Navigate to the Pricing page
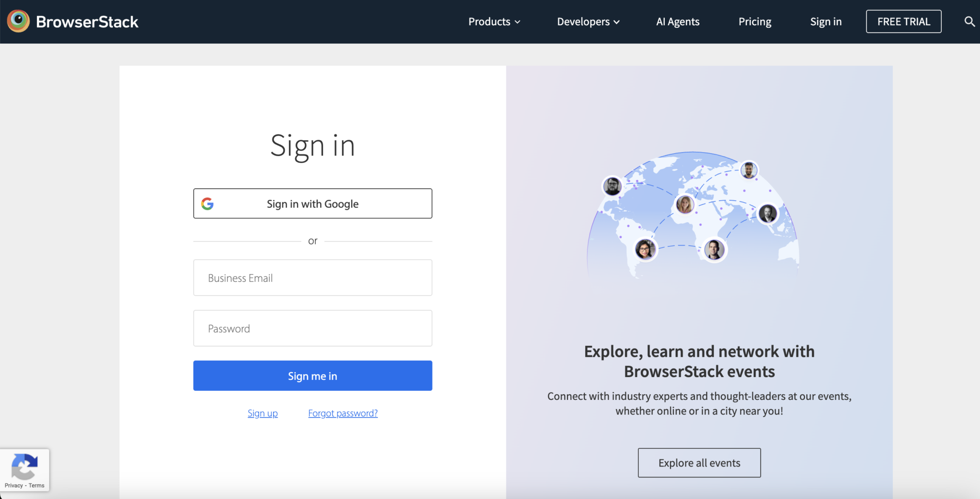The height and width of the screenshot is (499, 980). click(x=755, y=22)
